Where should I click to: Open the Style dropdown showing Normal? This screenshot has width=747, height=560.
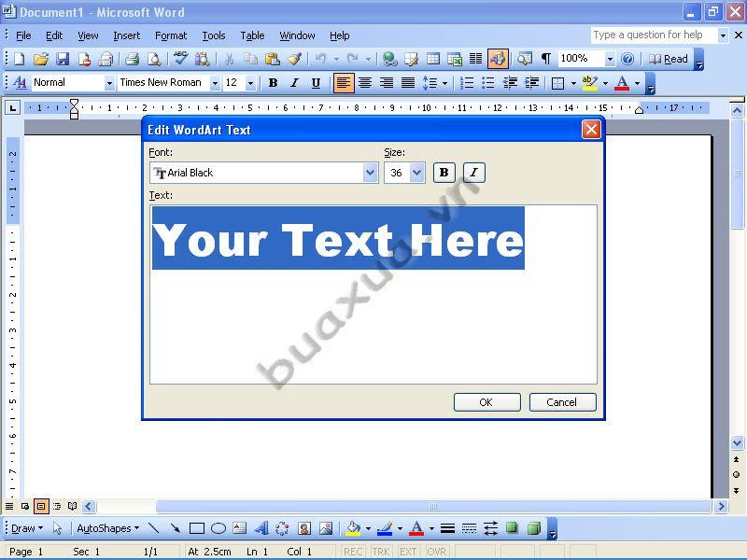tap(109, 83)
